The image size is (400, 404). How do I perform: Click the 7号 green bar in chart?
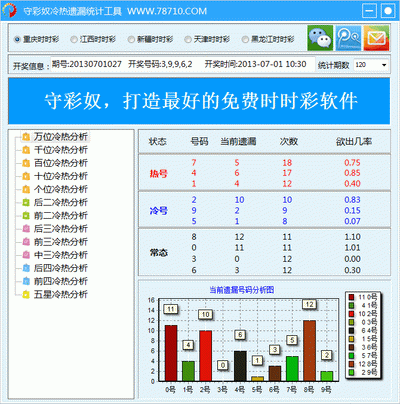[x=292, y=368]
